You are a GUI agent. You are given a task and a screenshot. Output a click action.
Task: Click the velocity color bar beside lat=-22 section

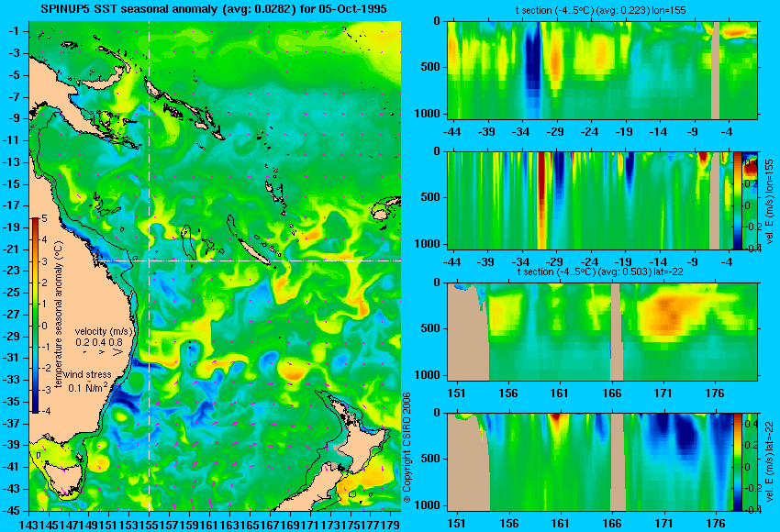(737, 462)
